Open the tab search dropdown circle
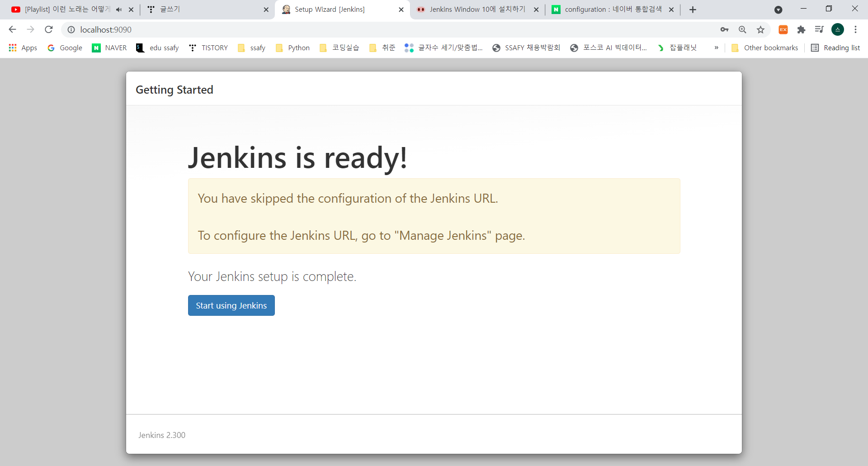Screen dimensions: 868x466 pyautogui.click(x=778, y=10)
